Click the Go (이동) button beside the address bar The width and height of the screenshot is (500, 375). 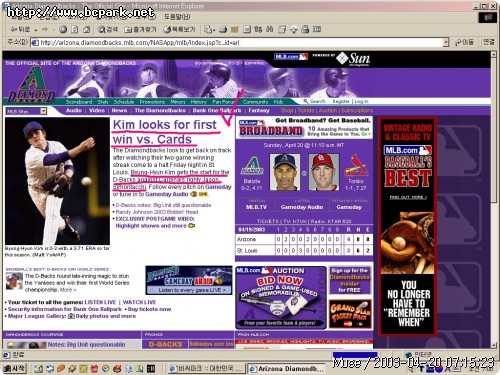(x=465, y=42)
